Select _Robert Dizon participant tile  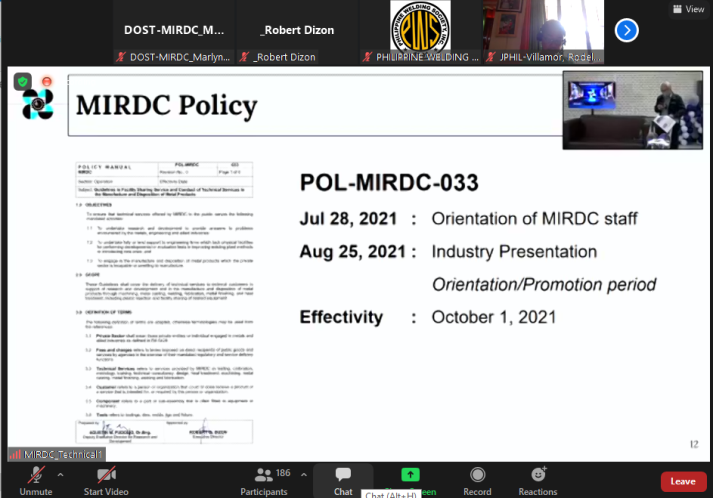pos(297,31)
